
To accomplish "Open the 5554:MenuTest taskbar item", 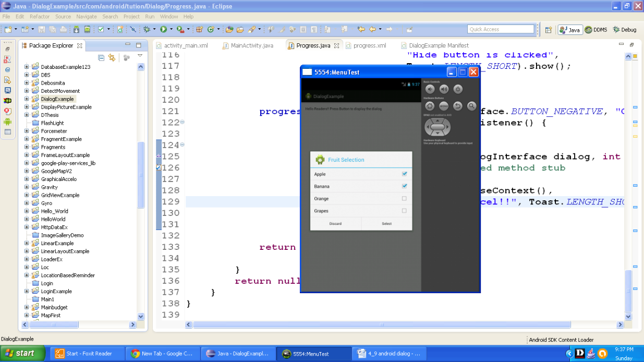I will tap(313, 354).
